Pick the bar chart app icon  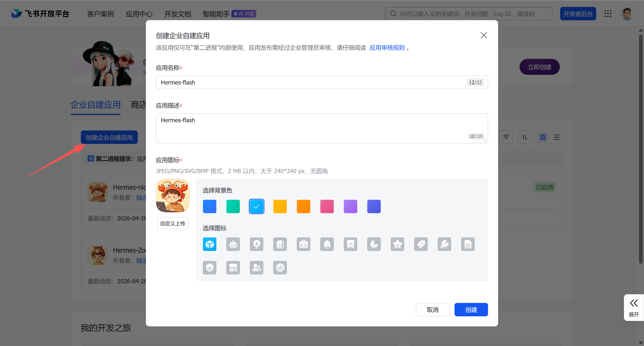pyautogui.click(x=280, y=244)
